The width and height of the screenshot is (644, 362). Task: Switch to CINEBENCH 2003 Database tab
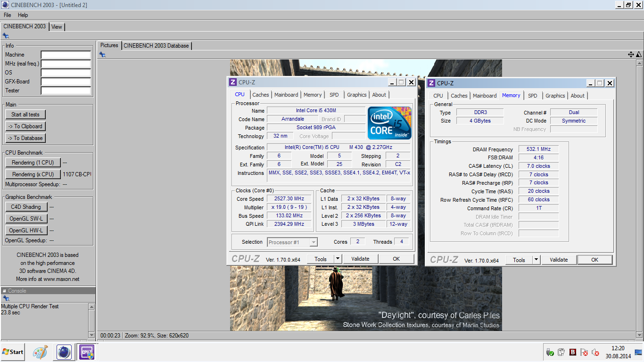(157, 46)
